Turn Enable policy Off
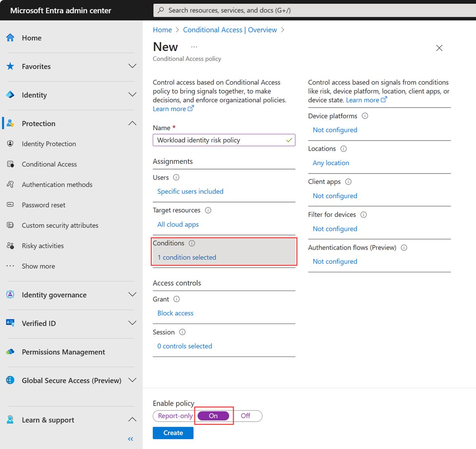Viewport: 476px width, 449px height. click(x=246, y=416)
